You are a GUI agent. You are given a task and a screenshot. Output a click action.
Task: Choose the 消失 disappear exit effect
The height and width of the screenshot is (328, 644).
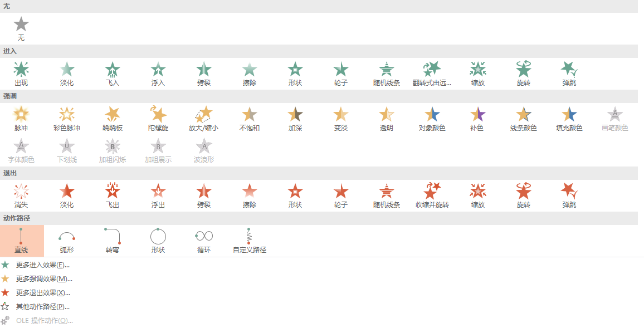(x=21, y=196)
